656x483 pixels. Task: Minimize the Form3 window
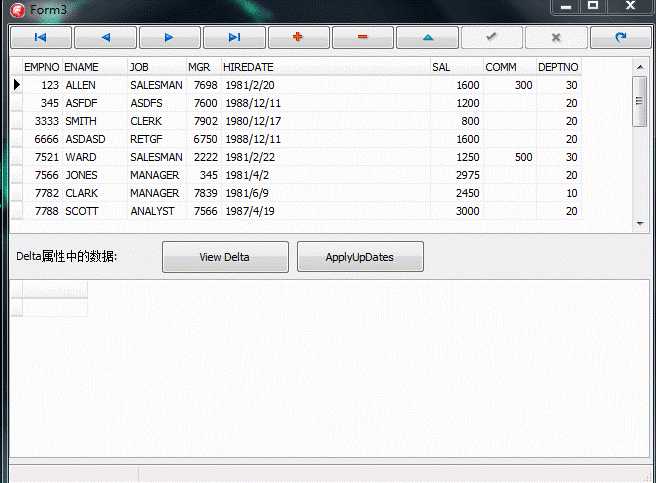click(566, 6)
